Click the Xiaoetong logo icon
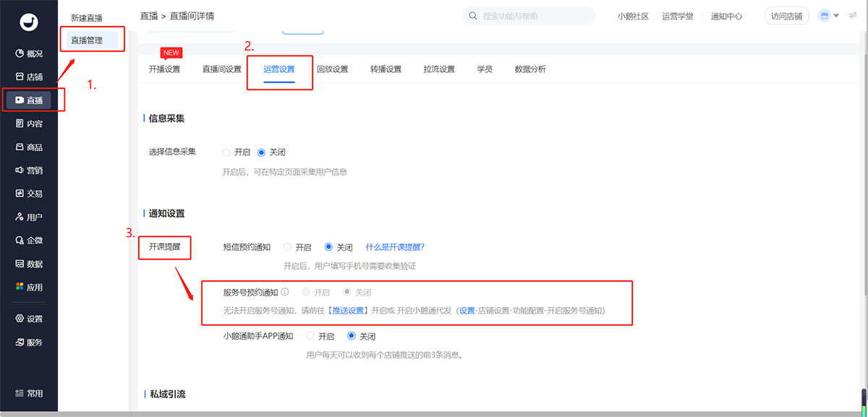 point(29,22)
